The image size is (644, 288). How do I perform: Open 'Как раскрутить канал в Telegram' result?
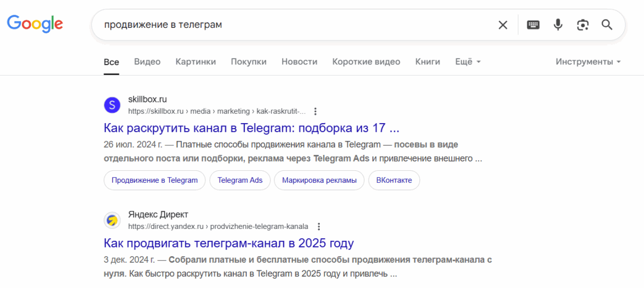point(251,128)
